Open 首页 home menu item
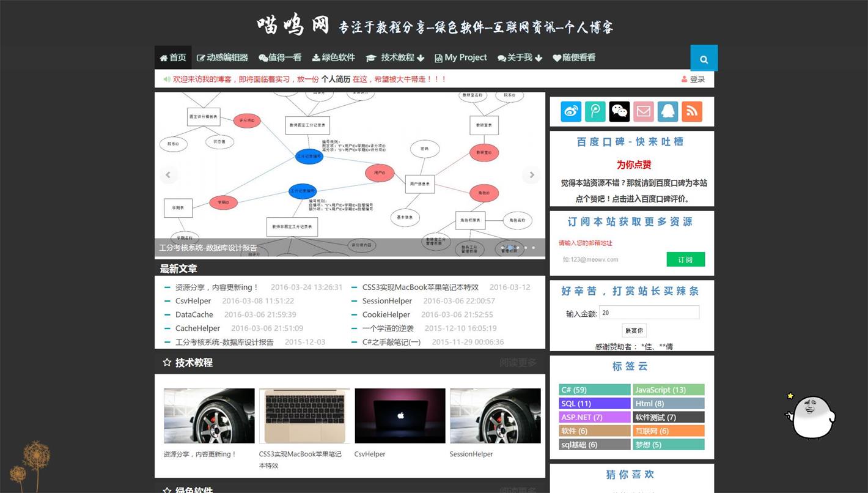The width and height of the screenshot is (868, 493). point(173,57)
